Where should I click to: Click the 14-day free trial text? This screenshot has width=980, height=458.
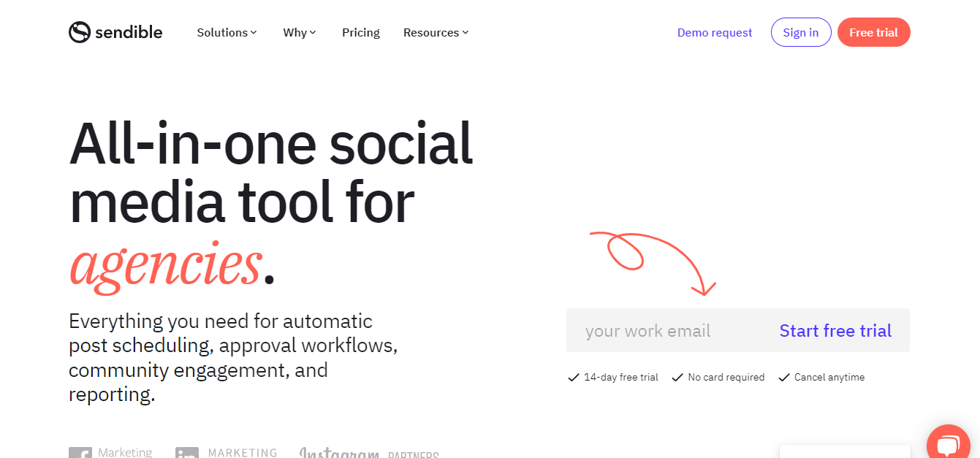tap(620, 378)
